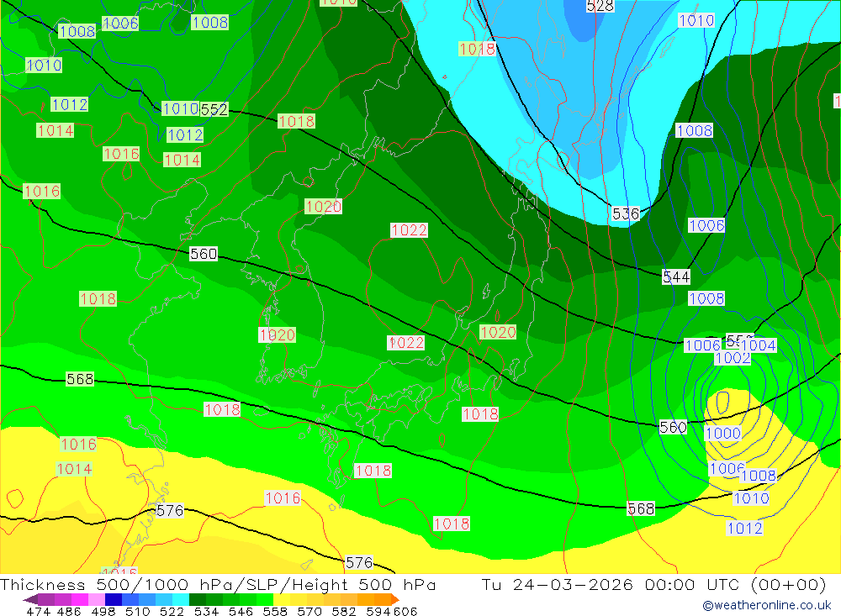Click the light pink legend swatch above 498
This screenshot has height=616, width=841.
click(x=95, y=599)
